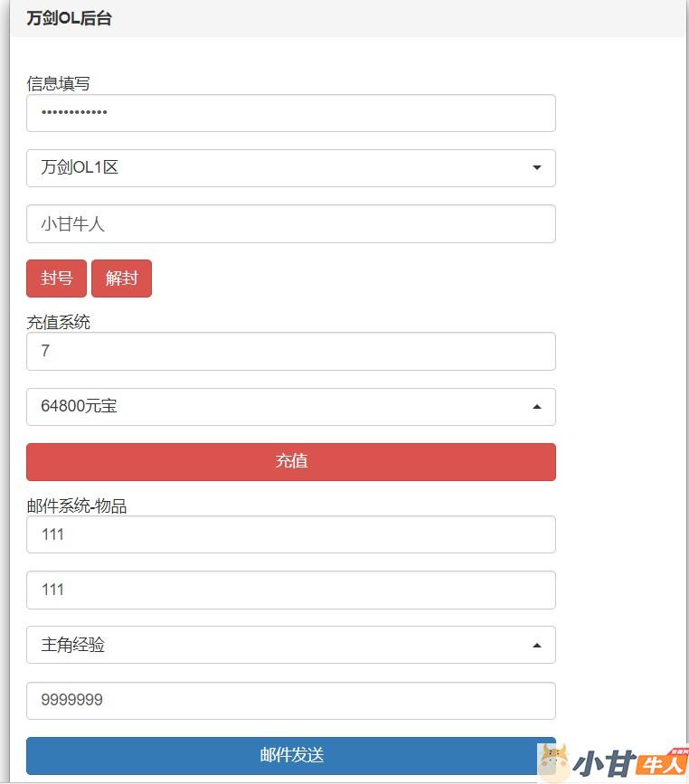This screenshot has height=784, width=689.
Task: Click the 邮件系统-物品 section label
Action: (77, 505)
